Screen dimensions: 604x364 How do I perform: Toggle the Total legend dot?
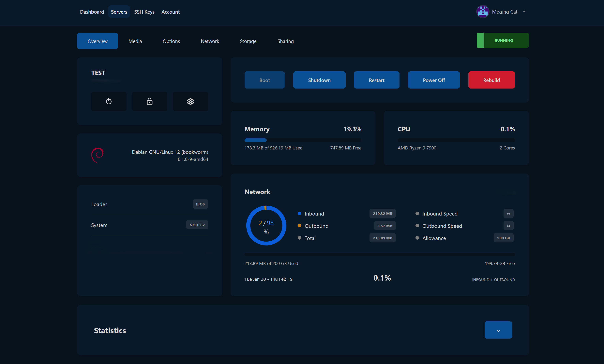[x=299, y=238]
